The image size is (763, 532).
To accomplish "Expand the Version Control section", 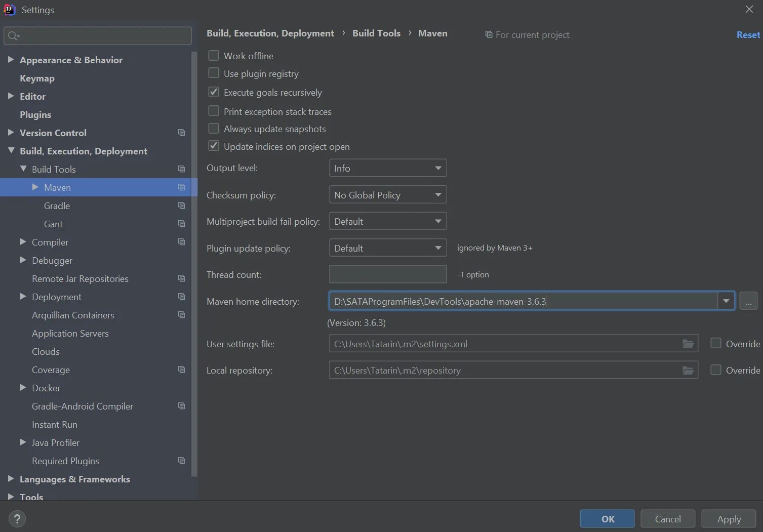I will coord(11,133).
